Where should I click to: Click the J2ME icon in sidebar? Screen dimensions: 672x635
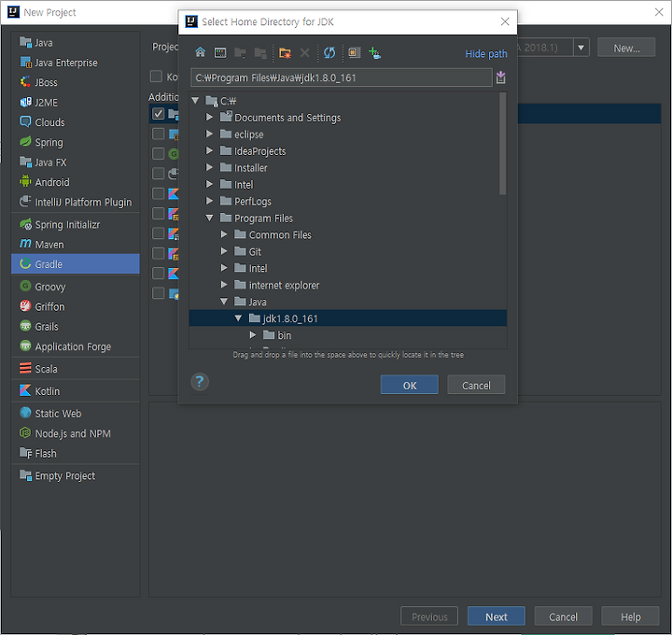click(x=25, y=103)
